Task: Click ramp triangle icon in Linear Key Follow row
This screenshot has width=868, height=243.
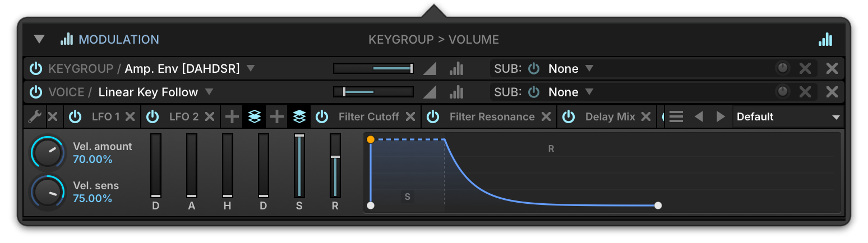Action: click(430, 92)
